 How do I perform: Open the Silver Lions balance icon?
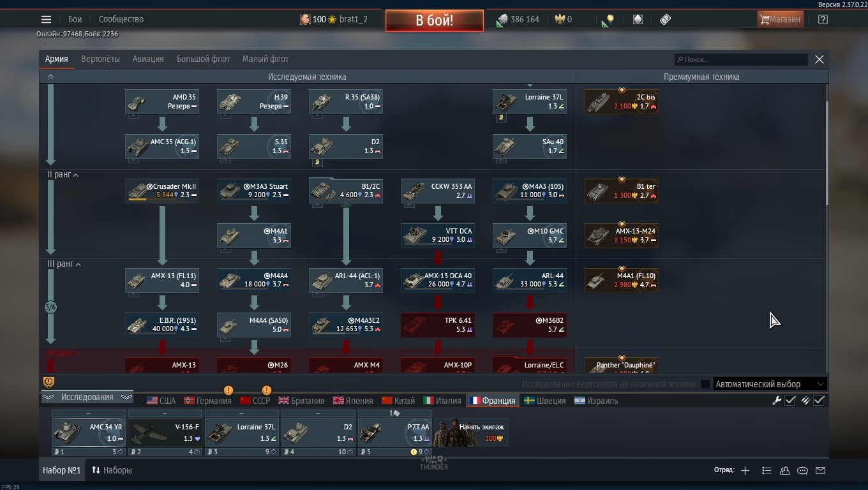point(502,20)
